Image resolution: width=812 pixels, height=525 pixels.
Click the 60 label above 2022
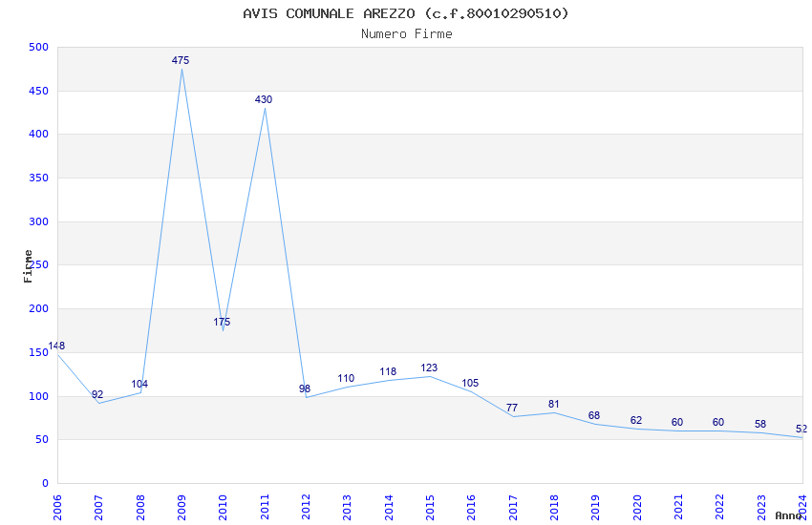(718, 422)
